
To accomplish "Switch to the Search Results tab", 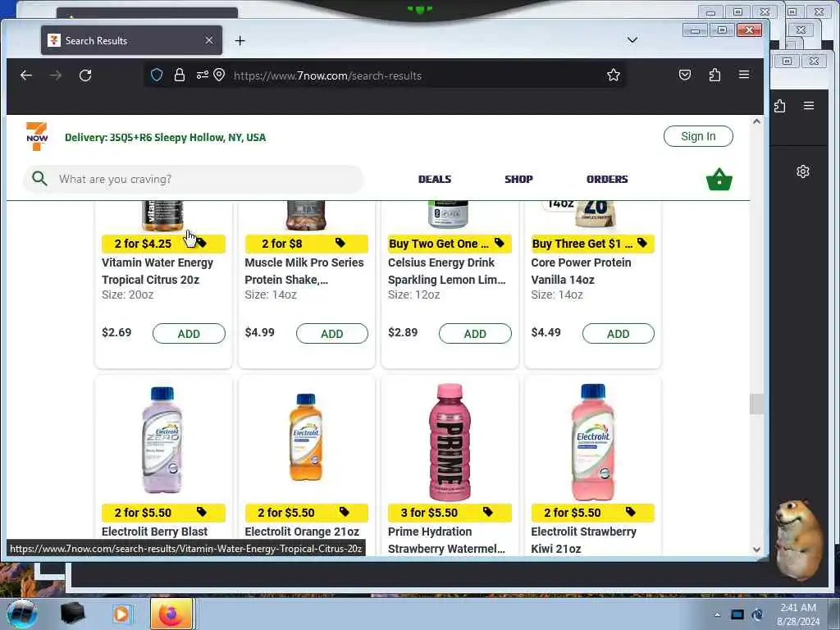I will (131, 41).
